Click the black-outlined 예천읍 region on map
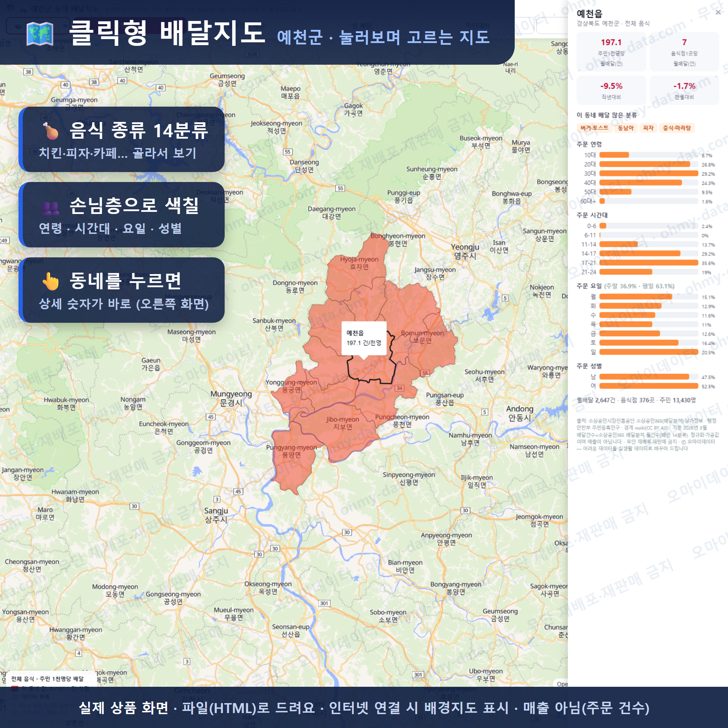This screenshot has height=728, width=728. (373, 368)
